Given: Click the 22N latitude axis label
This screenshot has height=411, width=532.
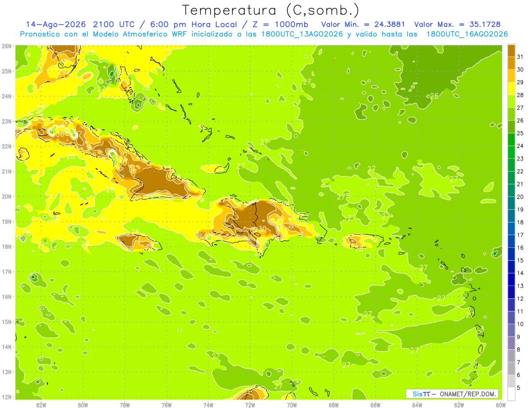Looking at the screenshot, I should click(7, 146).
